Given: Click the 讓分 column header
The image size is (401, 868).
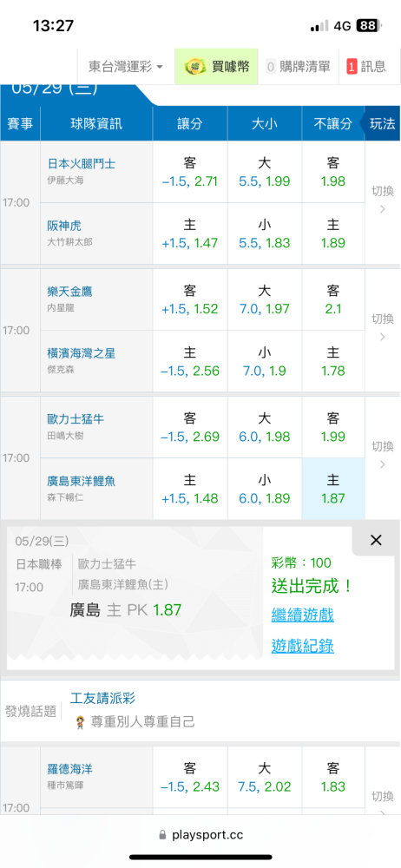Looking at the screenshot, I should [x=190, y=123].
